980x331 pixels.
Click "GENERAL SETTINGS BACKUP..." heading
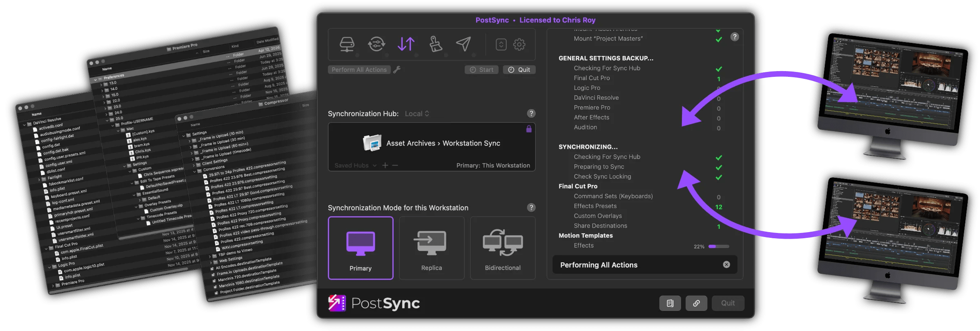(606, 58)
